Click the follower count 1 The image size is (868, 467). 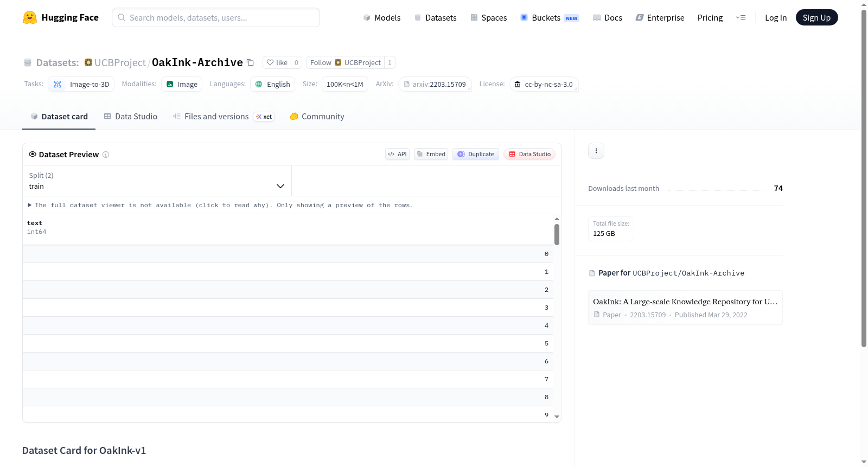390,62
